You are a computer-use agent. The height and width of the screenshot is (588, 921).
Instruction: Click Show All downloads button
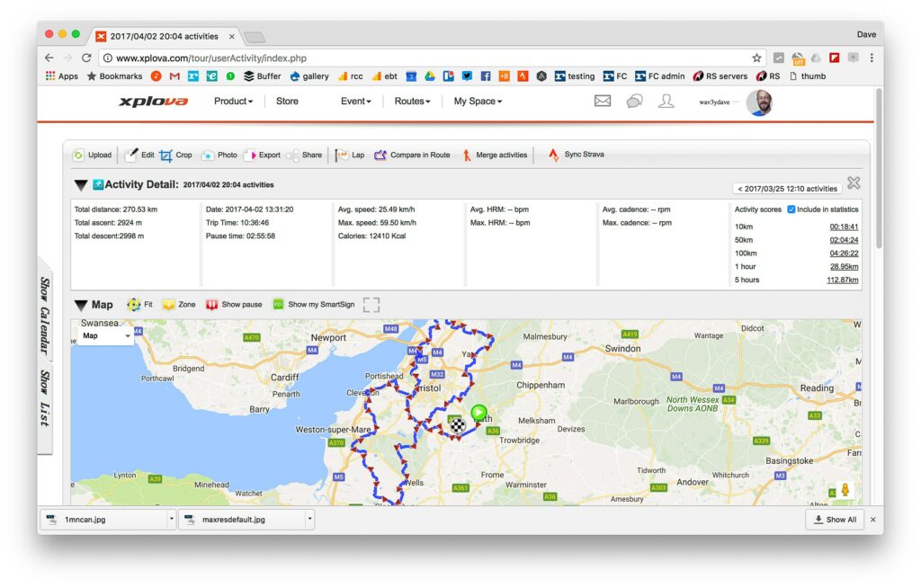coord(835,520)
